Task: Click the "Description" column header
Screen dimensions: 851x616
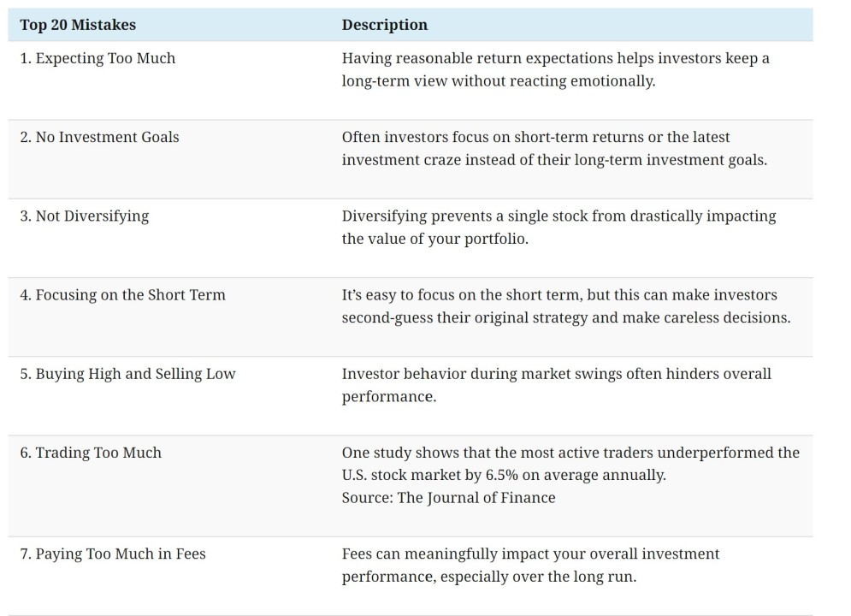Action: point(385,25)
